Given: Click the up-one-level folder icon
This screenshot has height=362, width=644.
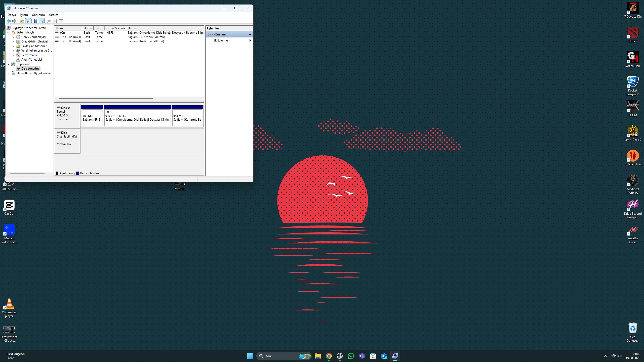Looking at the screenshot, I should tap(22, 21).
